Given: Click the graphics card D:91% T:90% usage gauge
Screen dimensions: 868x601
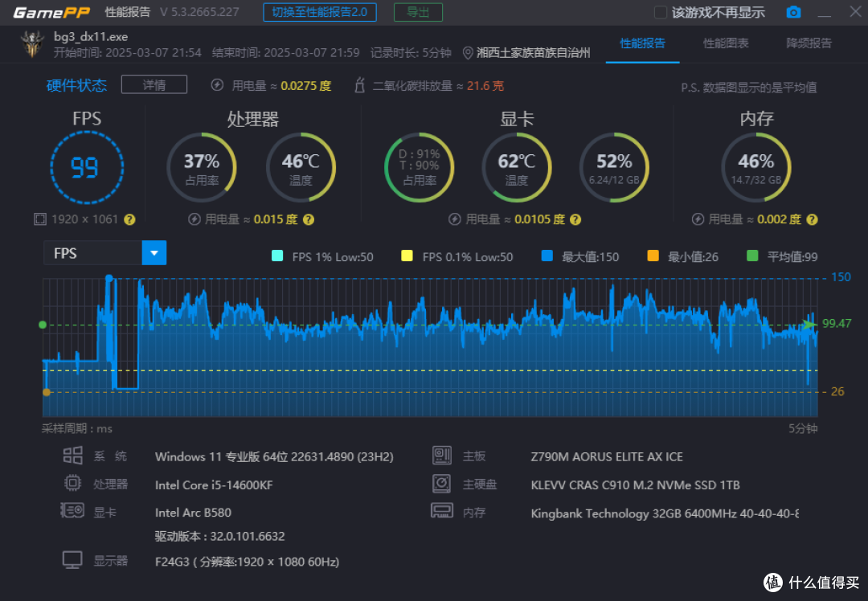Looking at the screenshot, I should tap(419, 168).
